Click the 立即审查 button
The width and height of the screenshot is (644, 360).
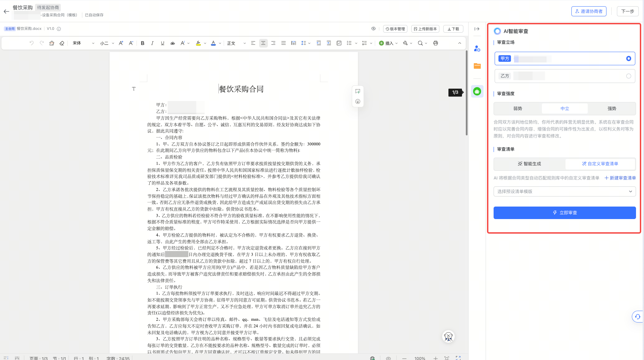[x=564, y=212]
